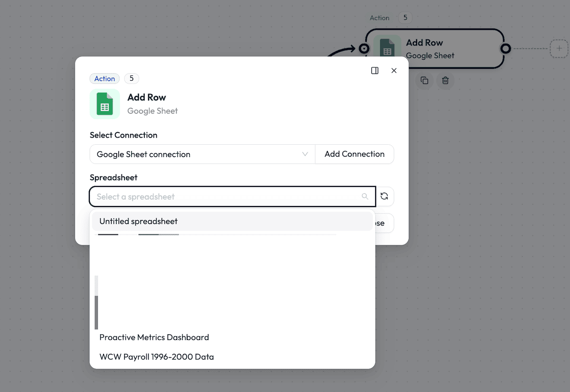Click the panel layout toggle icon in dialog
Image resolution: width=570 pixels, height=392 pixels.
coord(375,70)
